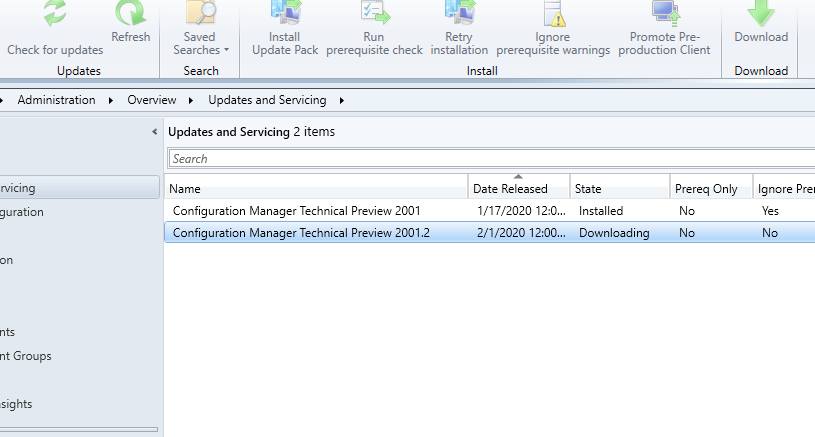Sort by the Name column header
This screenshot has width=815, height=437.
point(317,189)
